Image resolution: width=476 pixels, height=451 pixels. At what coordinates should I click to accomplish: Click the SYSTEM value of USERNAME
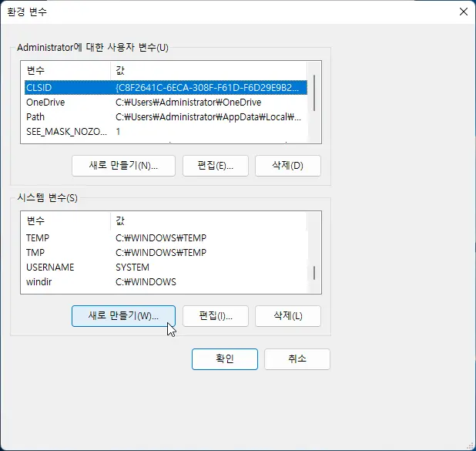(x=132, y=268)
